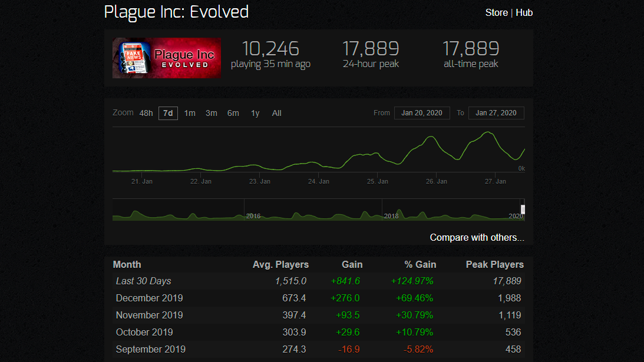Select the December 2019 row label
The image size is (644, 362).
point(150,298)
